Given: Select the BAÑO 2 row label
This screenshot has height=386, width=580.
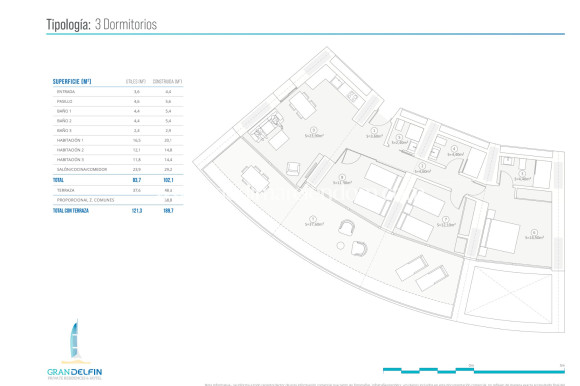Looking at the screenshot, I should 64,121.
